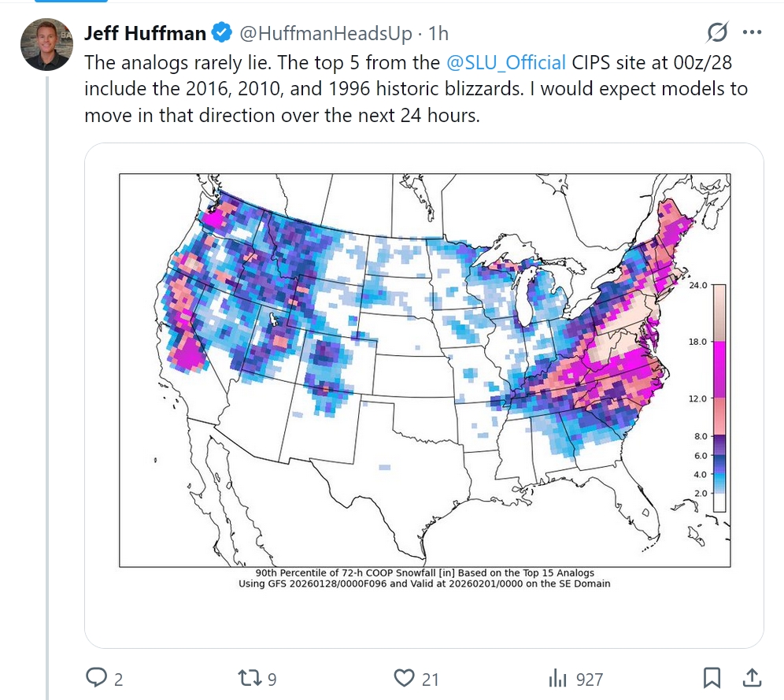Open the three-dot More options menu
Image resolution: width=784 pixels, height=700 pixels.
tap(753, 32)
